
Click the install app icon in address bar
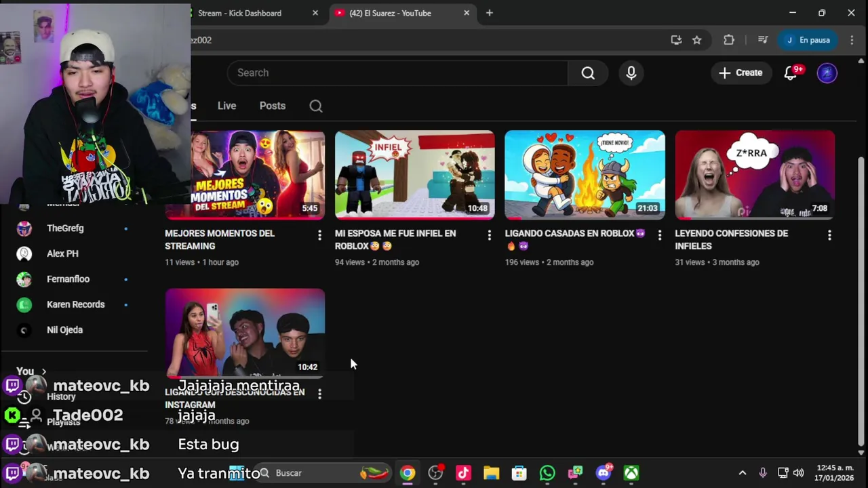point(676,40)
